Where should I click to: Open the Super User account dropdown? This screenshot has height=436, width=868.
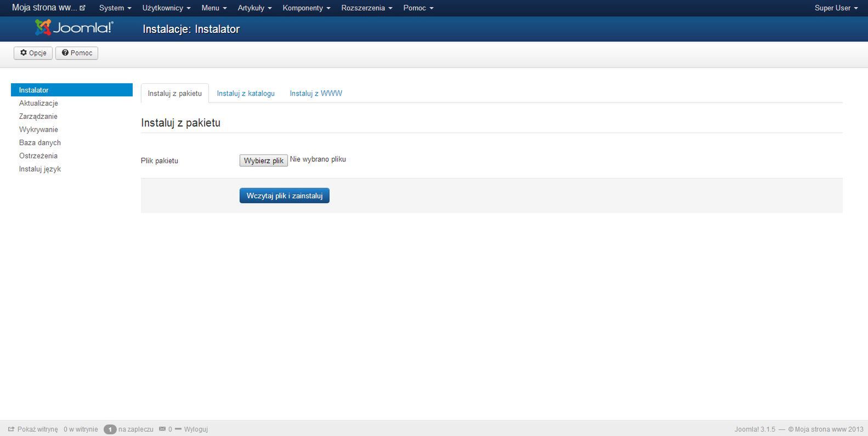[836, 8]
